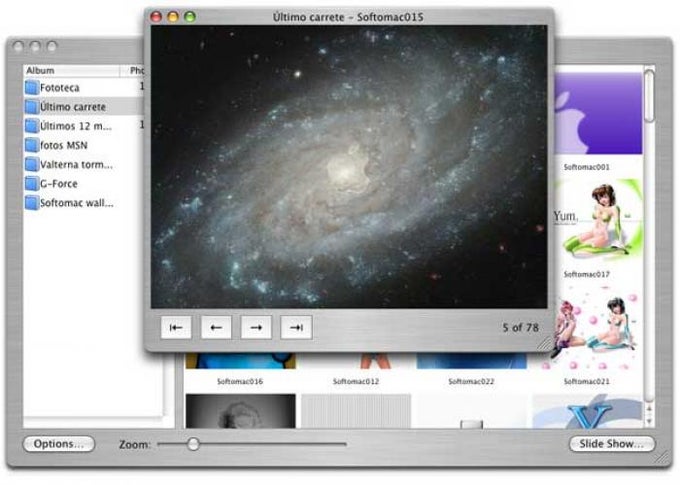This screenshot has width=680, height=485.
Task: Go to previous photo in viewer
Action: click(x=216, y=328)
